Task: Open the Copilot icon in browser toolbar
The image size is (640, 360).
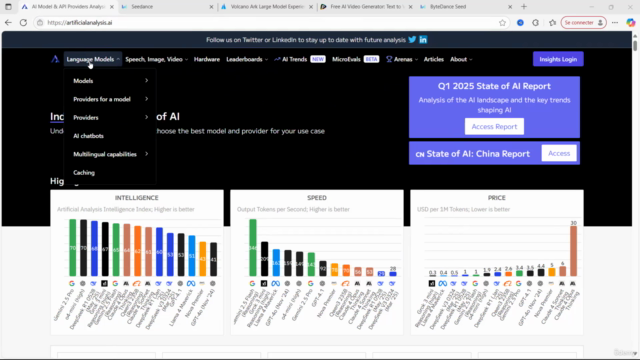Action: 631,22
